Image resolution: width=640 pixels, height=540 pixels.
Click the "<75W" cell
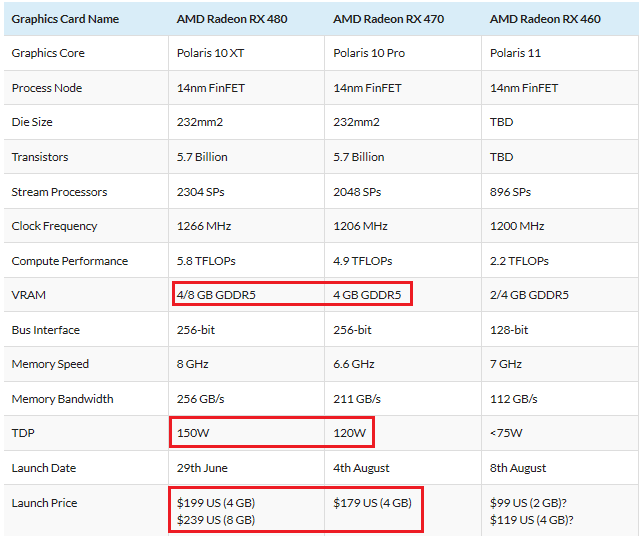click(x=506, y=433)
